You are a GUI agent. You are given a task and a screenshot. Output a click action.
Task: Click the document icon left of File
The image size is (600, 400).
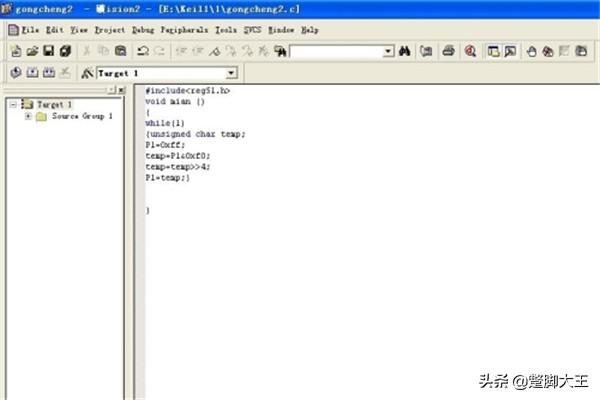tap(13, 30)
